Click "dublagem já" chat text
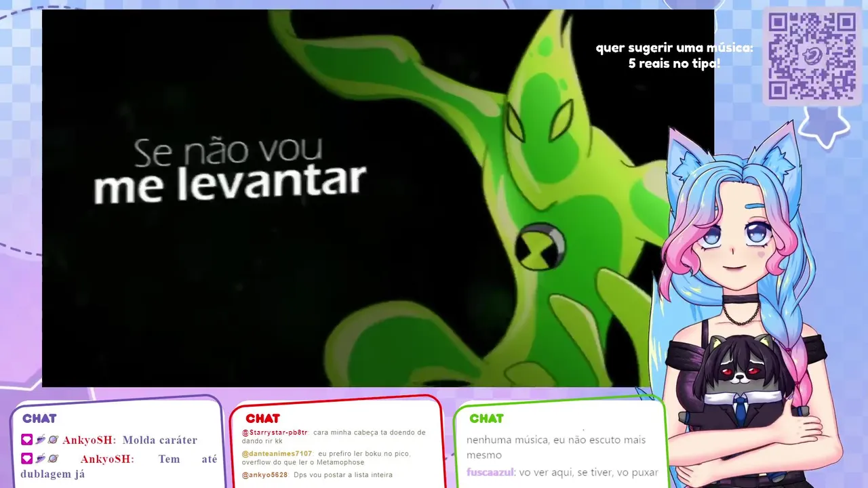This screenshot has height=488, width=868. pyautogui.click(x=53, y=474)
